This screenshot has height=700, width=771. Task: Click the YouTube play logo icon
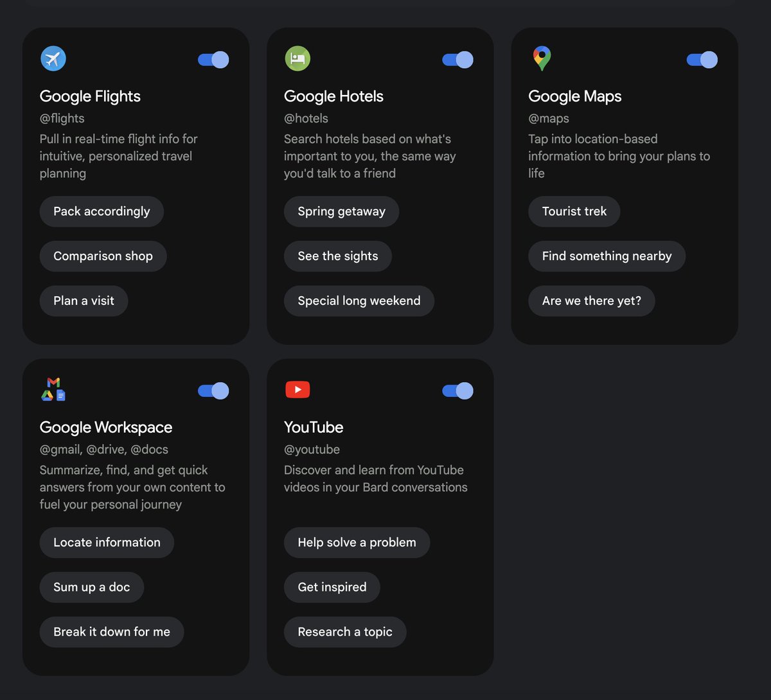pyautogui.click(x=297, y=389)
